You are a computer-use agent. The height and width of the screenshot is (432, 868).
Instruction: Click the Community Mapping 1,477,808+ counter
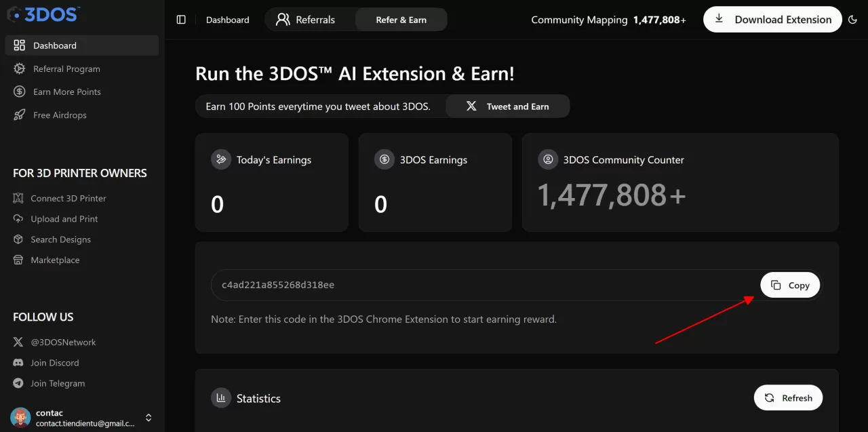(x=608, y=20)
